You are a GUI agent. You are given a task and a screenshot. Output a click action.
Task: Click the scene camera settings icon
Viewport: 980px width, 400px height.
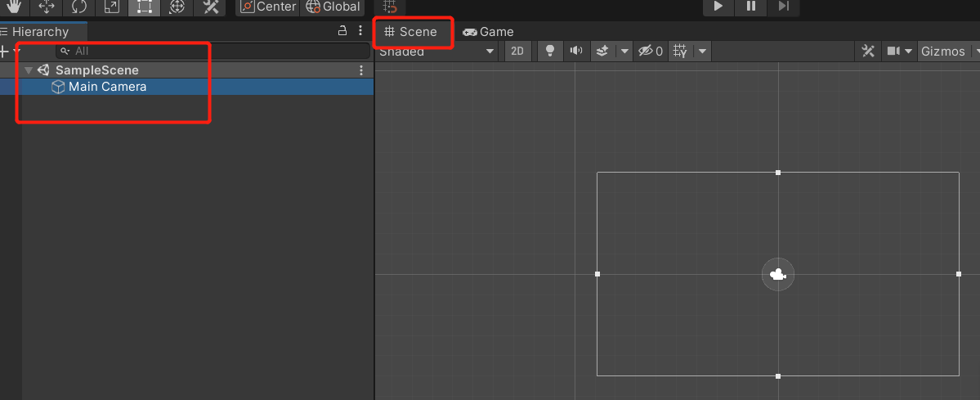click(893, 52)
